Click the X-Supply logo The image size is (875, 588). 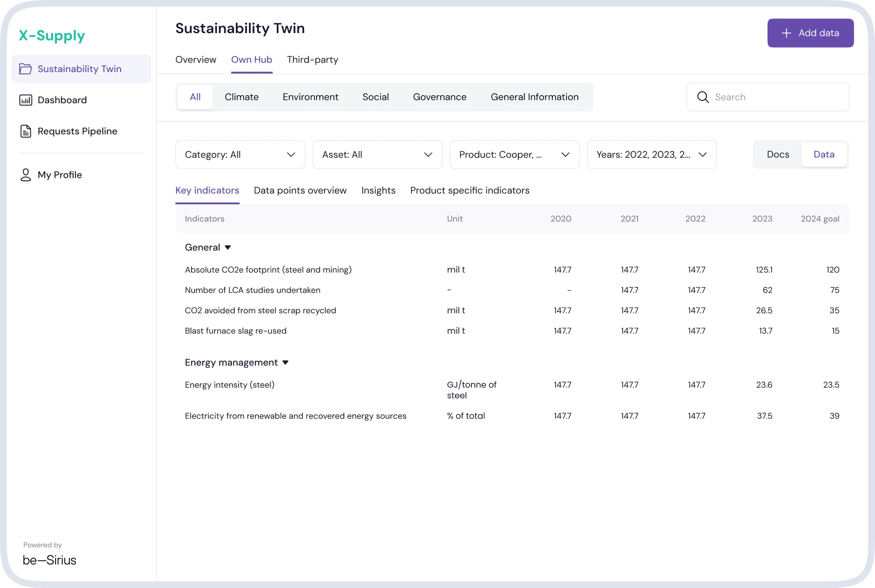pyautogui.click(x=52, y=36)
